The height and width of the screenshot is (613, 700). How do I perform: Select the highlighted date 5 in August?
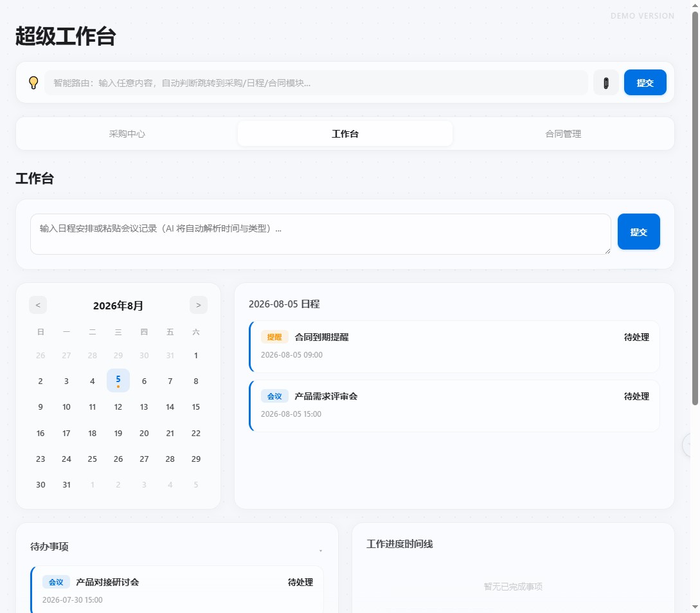click(118, 381)
